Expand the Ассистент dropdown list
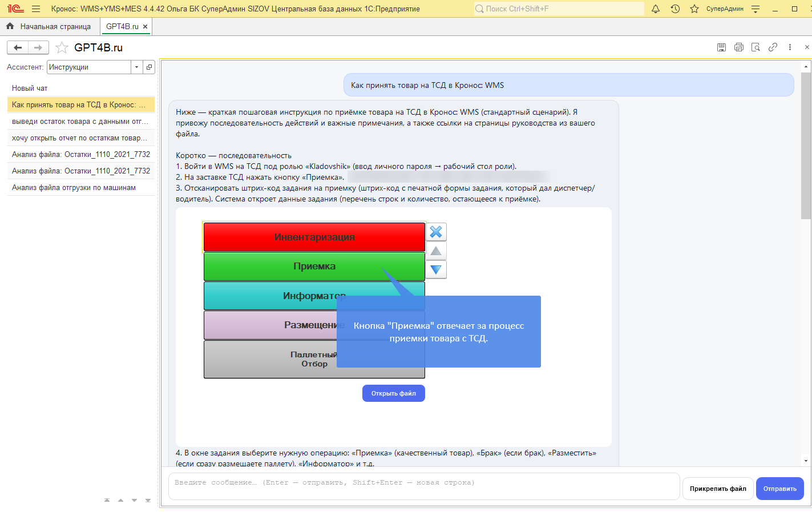 coord(136,67)
